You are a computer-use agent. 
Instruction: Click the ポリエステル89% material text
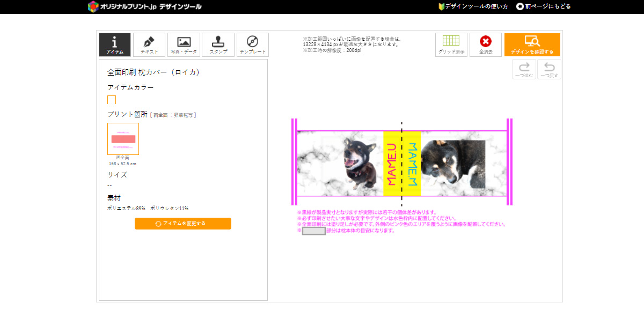click(127, 208)
